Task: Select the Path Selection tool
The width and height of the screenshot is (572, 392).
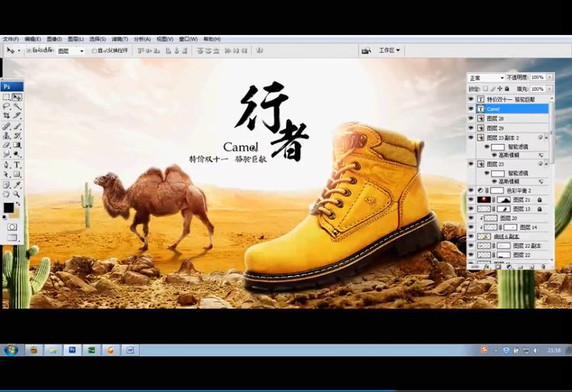Action: [x=7, y=175]
